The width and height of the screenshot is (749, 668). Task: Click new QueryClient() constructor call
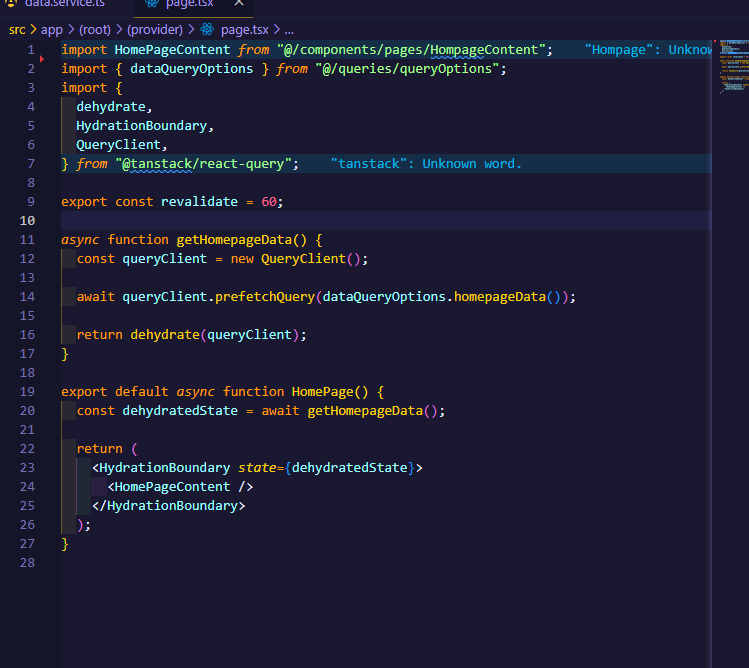click(295, 259)
